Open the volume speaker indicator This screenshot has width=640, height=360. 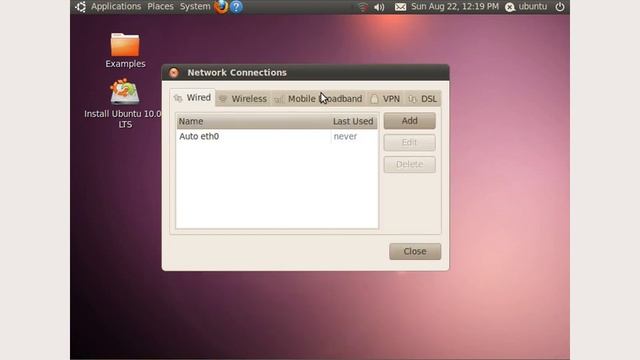click(379, 7)
